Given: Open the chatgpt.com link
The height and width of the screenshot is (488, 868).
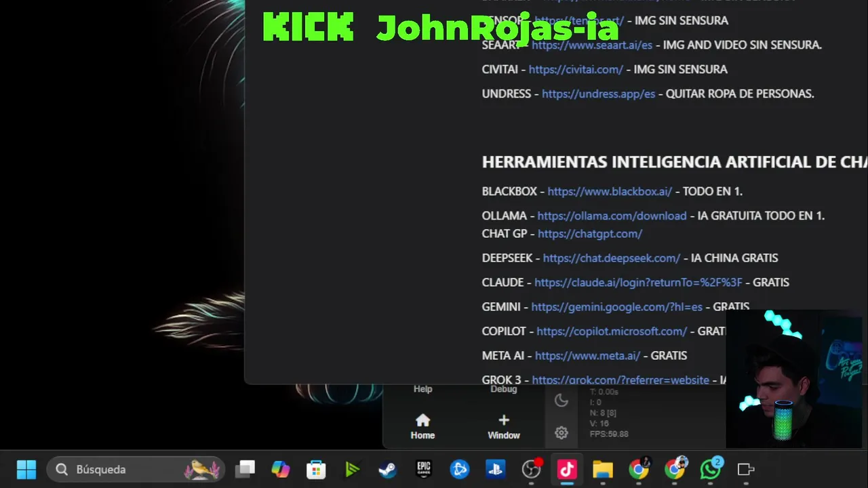Looking at the screenshot, I should click(590, 233).
